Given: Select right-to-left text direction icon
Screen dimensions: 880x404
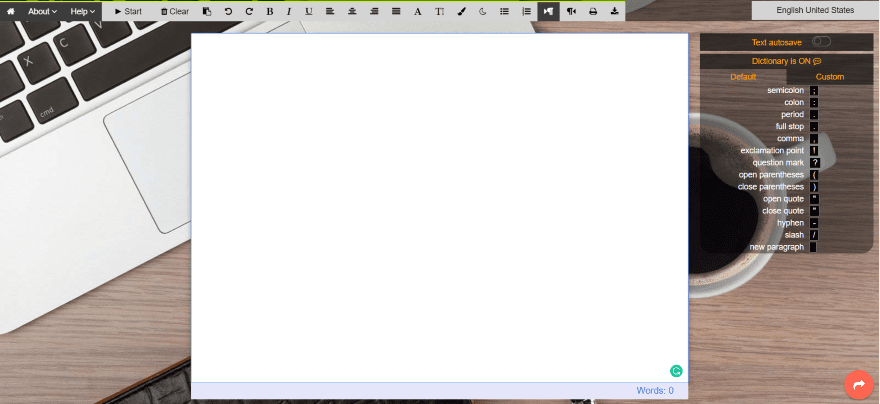Looking at the screenshot, I should coord(571,11).
